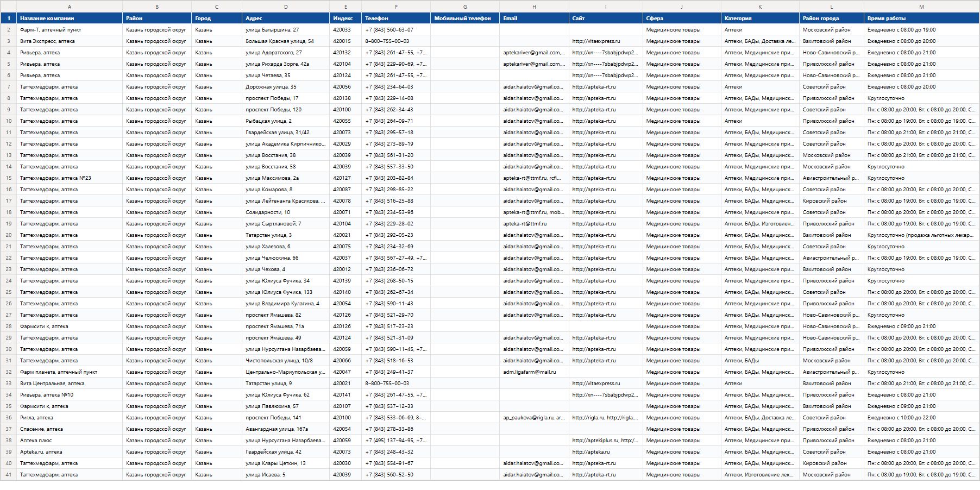
Task: Click address 'улица Исаева, 5'
Action: [286, 475]
